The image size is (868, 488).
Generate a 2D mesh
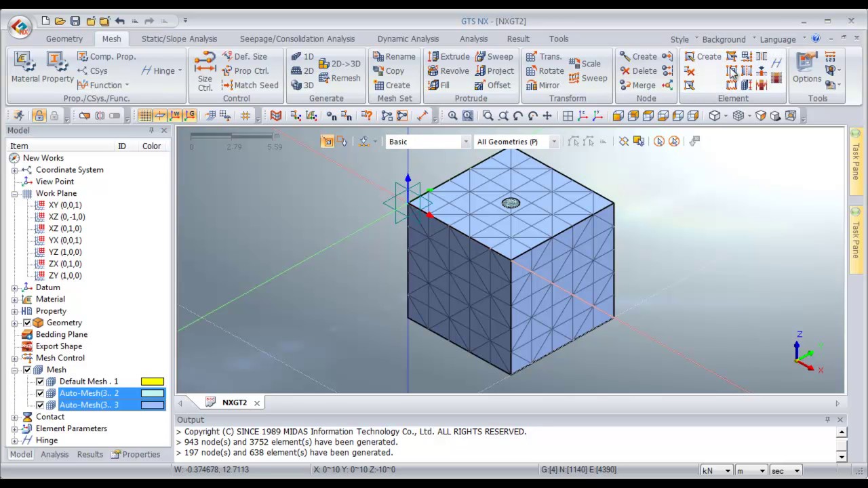[302, 70]
